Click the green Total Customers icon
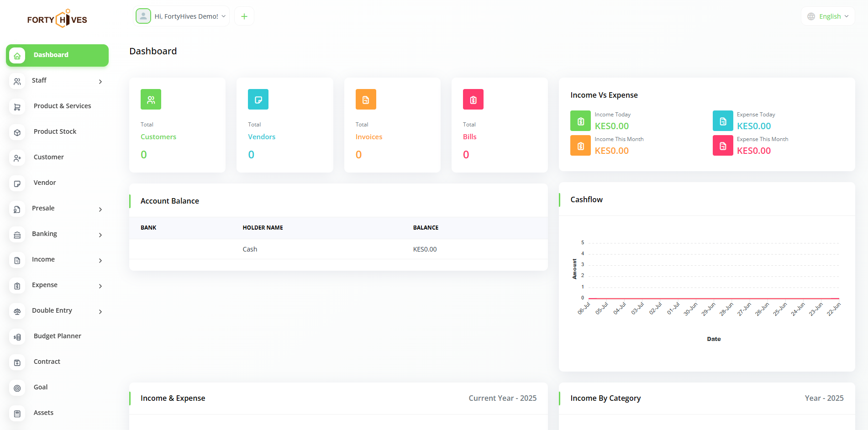The width and height of the screenshot is (868, 430). pyautogui.click(x=151, y=100)
